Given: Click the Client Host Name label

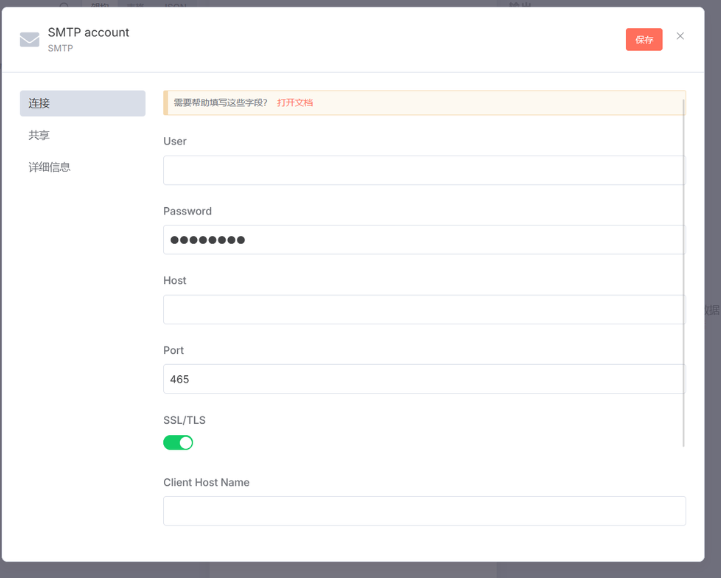Looking at the screenshot, I should coord(206,482).
